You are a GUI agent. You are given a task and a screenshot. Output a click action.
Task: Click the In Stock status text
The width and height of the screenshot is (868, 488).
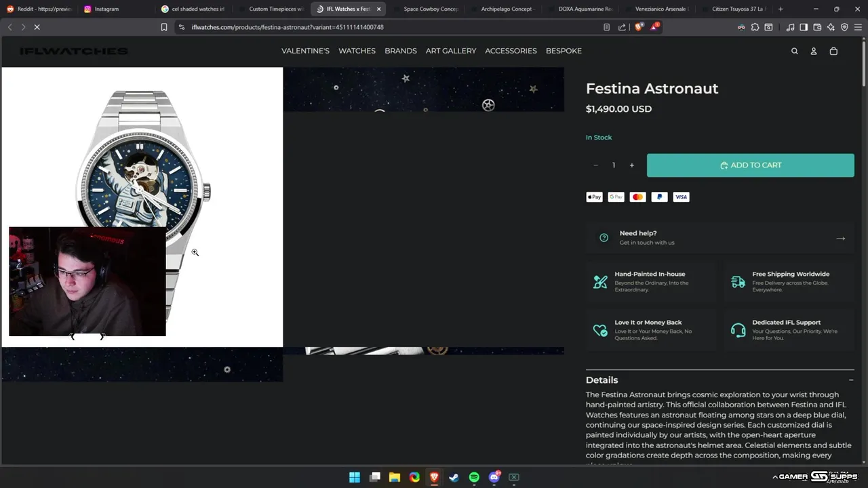[599, 138]
